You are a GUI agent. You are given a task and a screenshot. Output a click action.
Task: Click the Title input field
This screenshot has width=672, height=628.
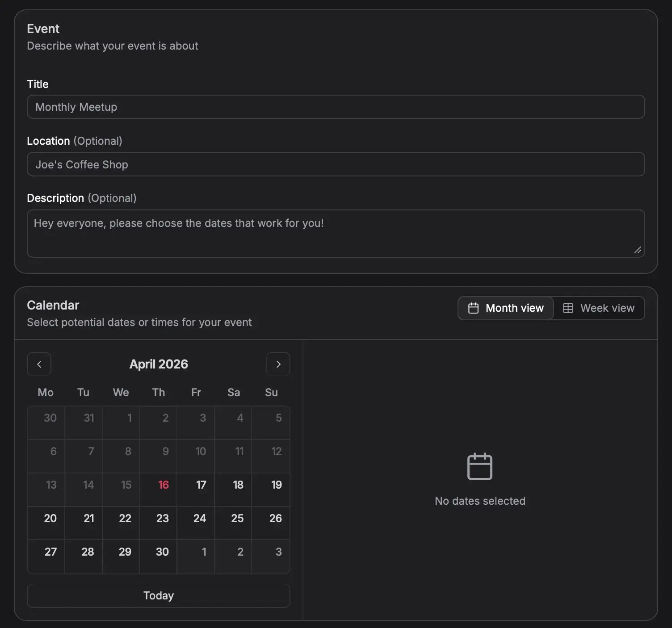tap(336, 107)
